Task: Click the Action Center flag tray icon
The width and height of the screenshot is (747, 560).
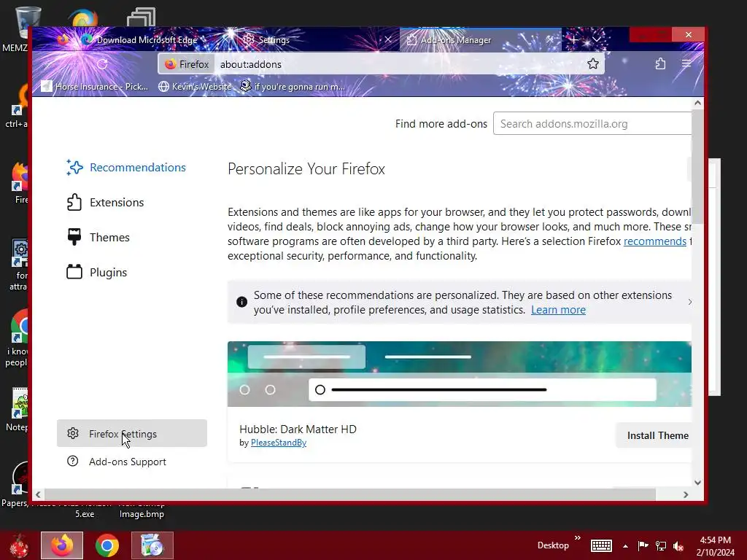Action: click(x=643, y=545)
